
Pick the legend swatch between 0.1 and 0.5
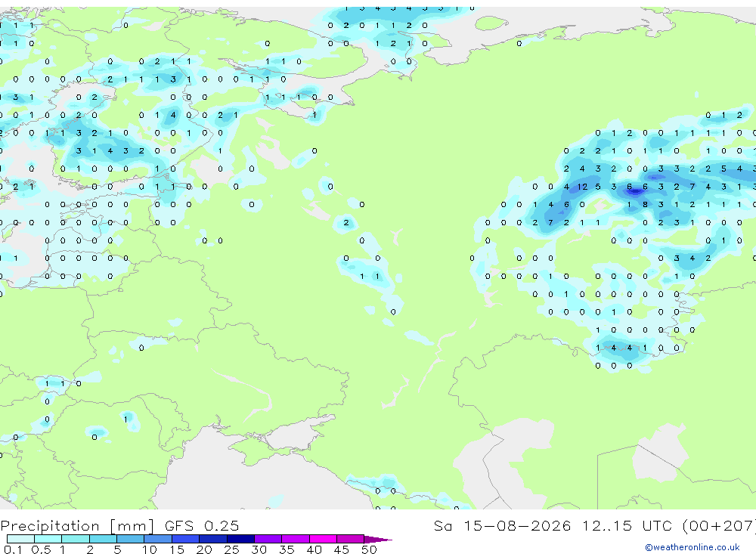pyautogui.click(x=20, y=539)
